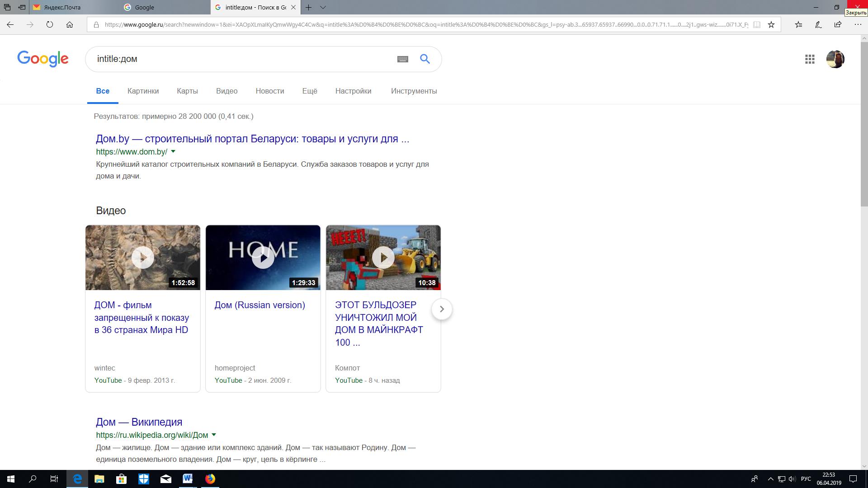Open the Action Center notifications
Screen dimensions: 868x488
tap(853, 479)
